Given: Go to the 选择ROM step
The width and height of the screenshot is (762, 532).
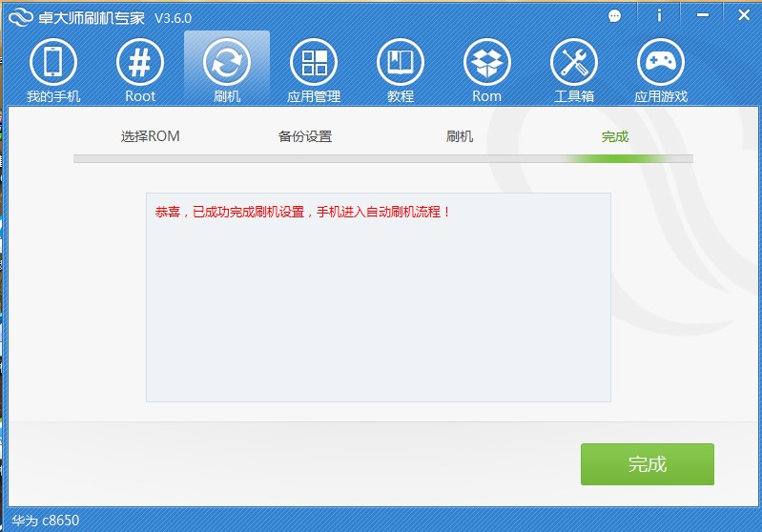Looking at the screenshot, I should [x=150, y=136].
